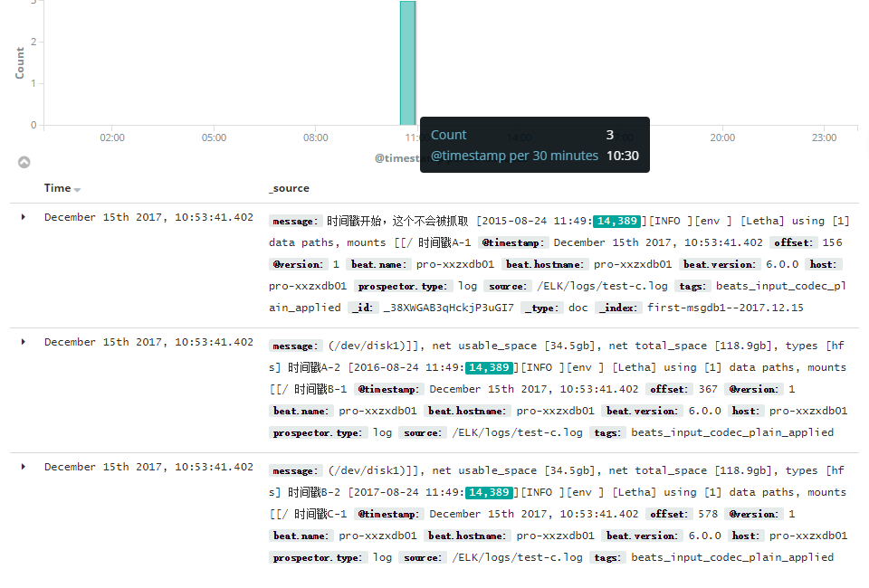This screenshot has width=869, height=588.
Task: Click the 02:00 label on the time axis
Action: pyautogui.click(x=112, y=138)
